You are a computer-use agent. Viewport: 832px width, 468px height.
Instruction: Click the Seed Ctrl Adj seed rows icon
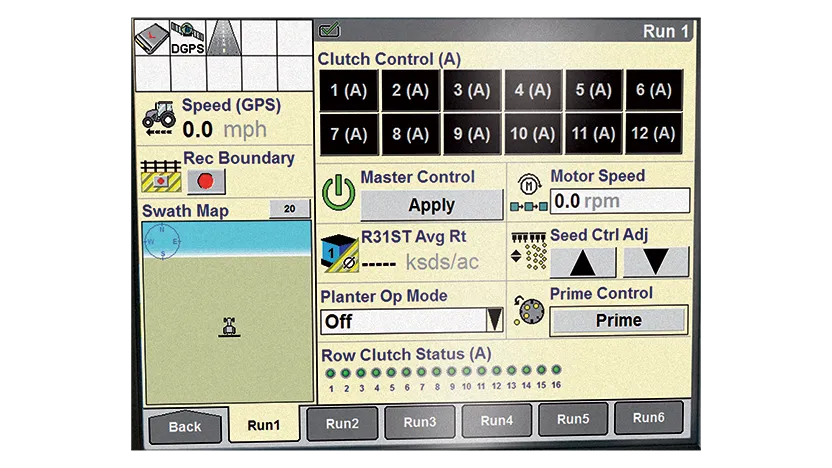coord(529,251)
